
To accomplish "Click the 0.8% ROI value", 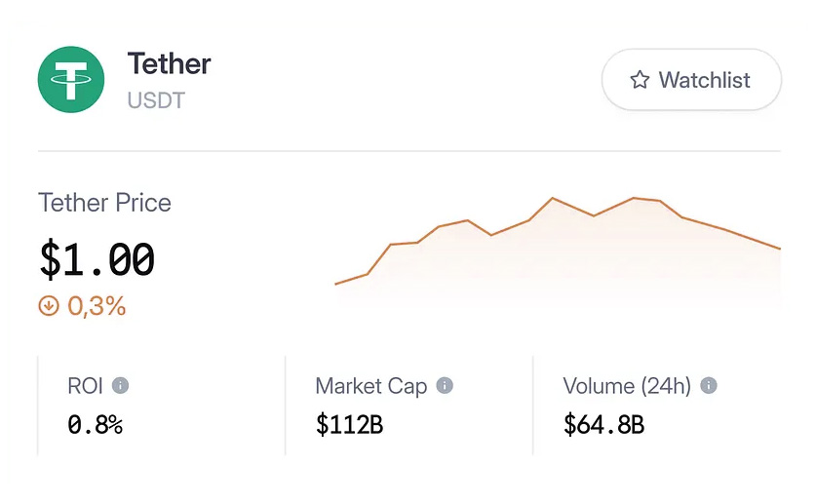I will pyautogui.click(x=95, y=424).
